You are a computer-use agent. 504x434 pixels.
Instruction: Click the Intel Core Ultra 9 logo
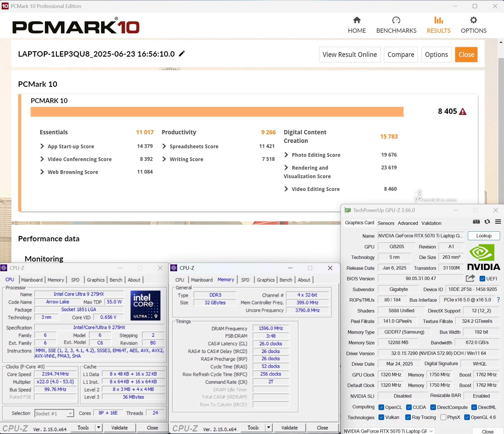(x=146, y=305)
